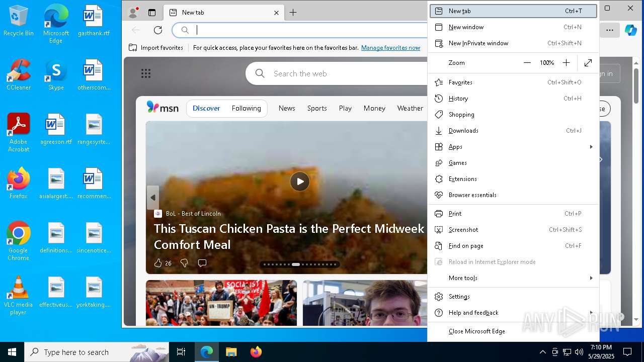Open History from the Edge menu

point(513,99)
